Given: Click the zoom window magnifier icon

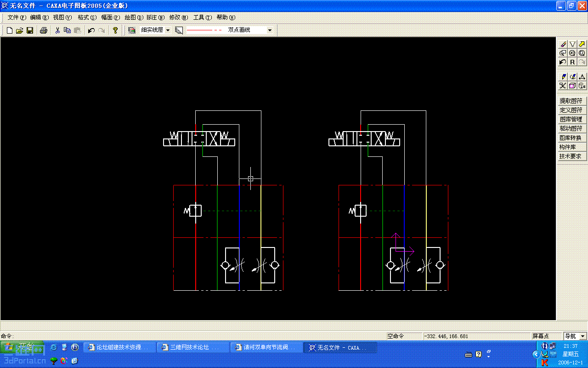Looking at the screenshot, I should (x=563, y=53).
